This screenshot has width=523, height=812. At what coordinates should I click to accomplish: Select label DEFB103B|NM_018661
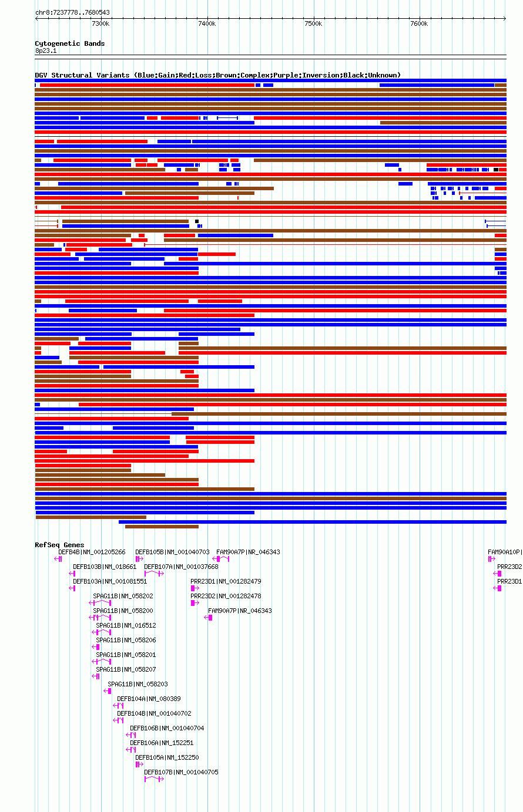click(105, 567)
